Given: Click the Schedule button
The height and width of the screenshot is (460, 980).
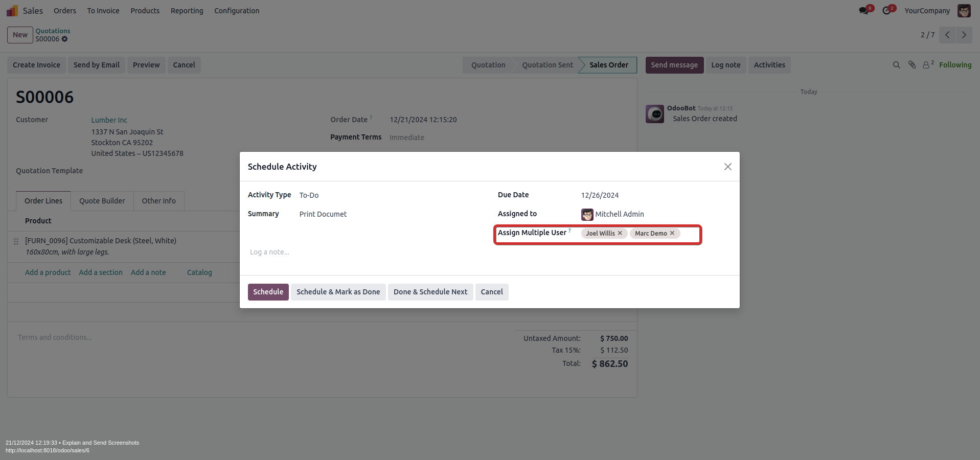Looking at the screenshot, I should pos(268,292).
